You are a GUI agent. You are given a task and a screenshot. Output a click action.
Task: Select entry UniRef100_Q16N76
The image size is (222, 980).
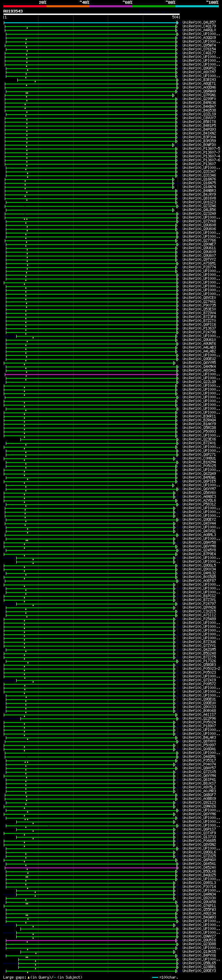(199, 179)
